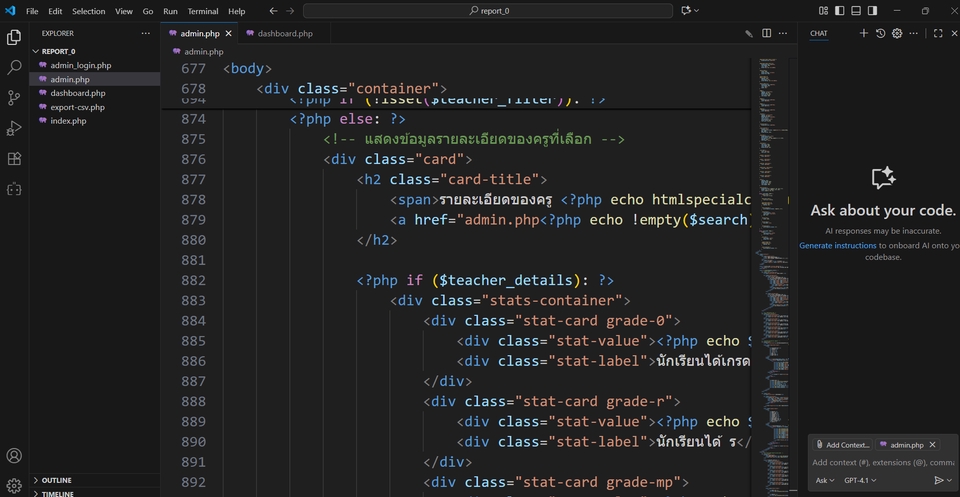
Task: Open the Selection menu
Action: point(89,11)
